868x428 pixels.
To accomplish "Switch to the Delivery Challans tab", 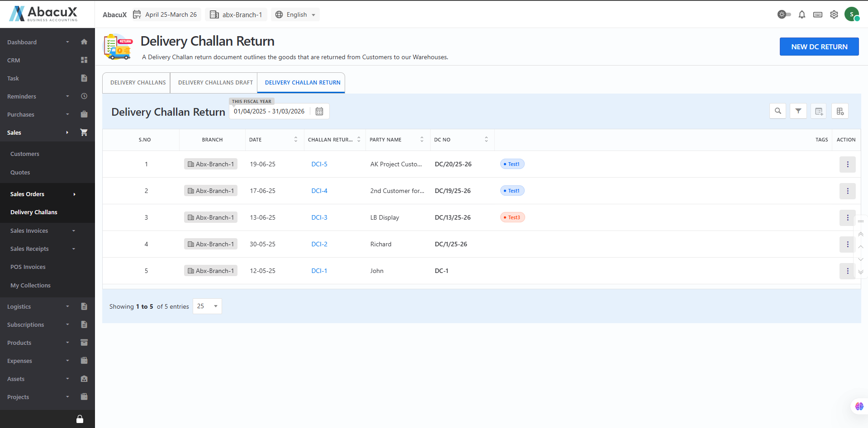I will coord(138,83).
